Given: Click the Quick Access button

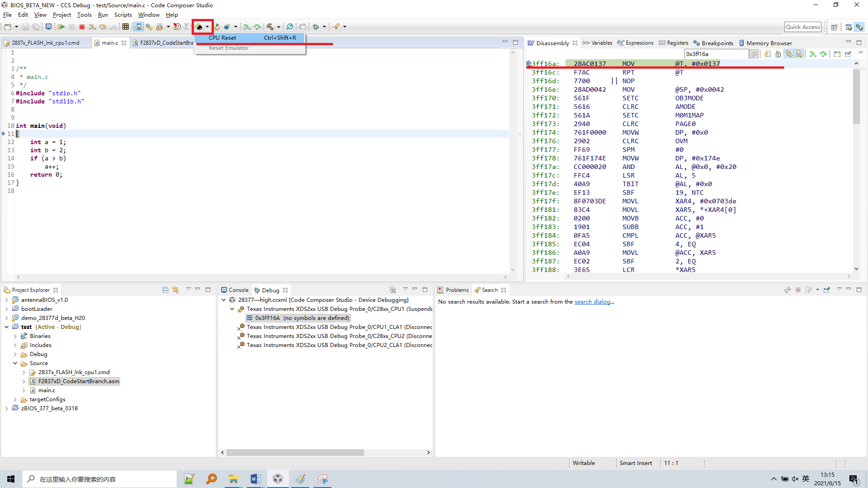Looking at the screenshot, I should coord(802,27).
